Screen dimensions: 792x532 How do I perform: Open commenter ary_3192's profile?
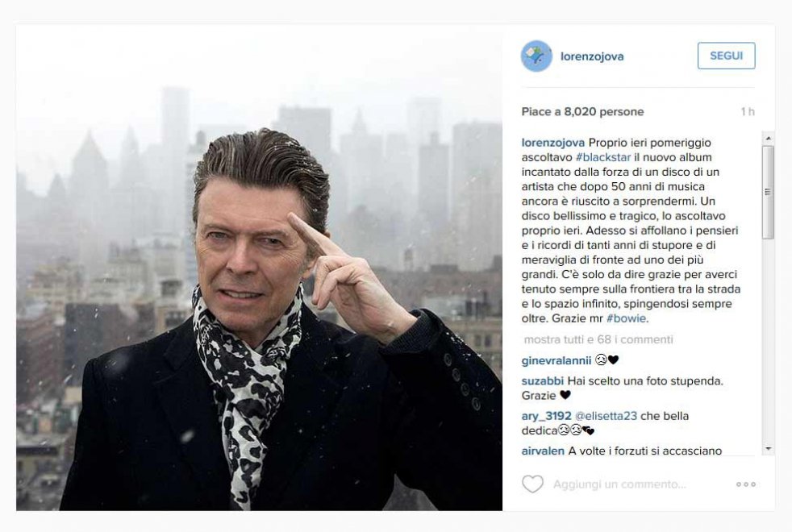coord(547,416)
